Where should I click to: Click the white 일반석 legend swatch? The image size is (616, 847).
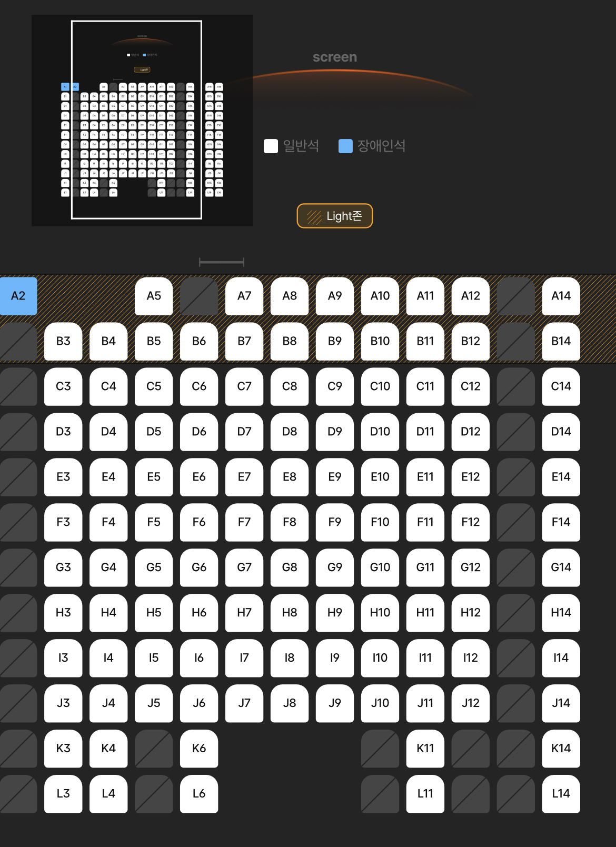click(x=271, y=146)
